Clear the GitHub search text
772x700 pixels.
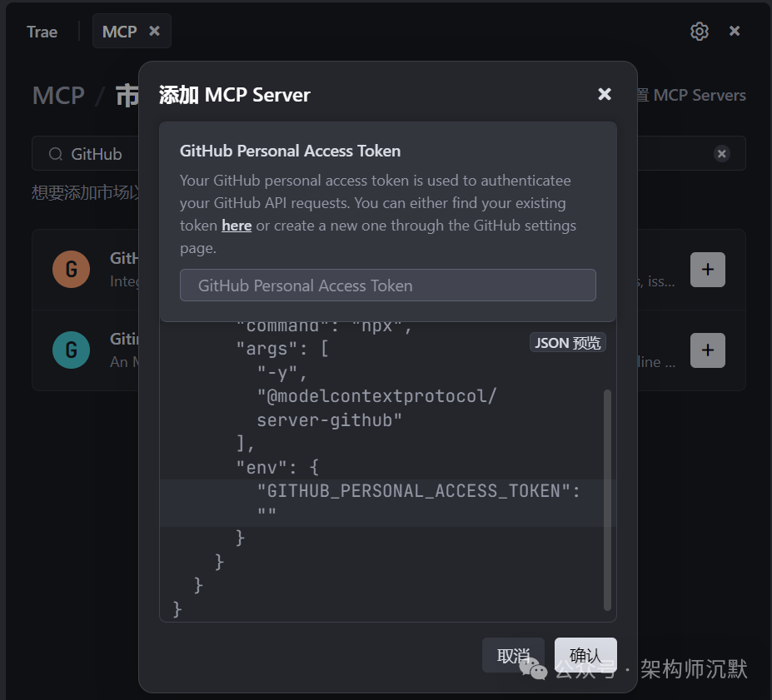tap(722, 154)
